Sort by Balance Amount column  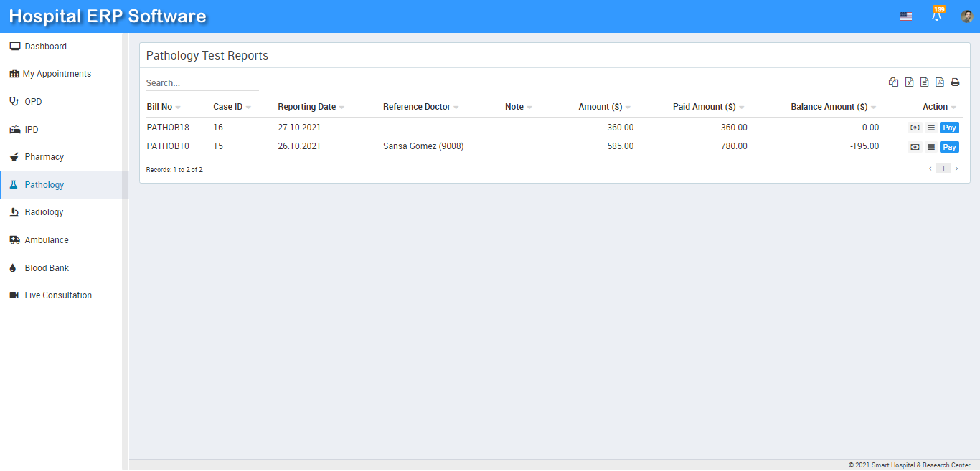[x=829, y=107]
